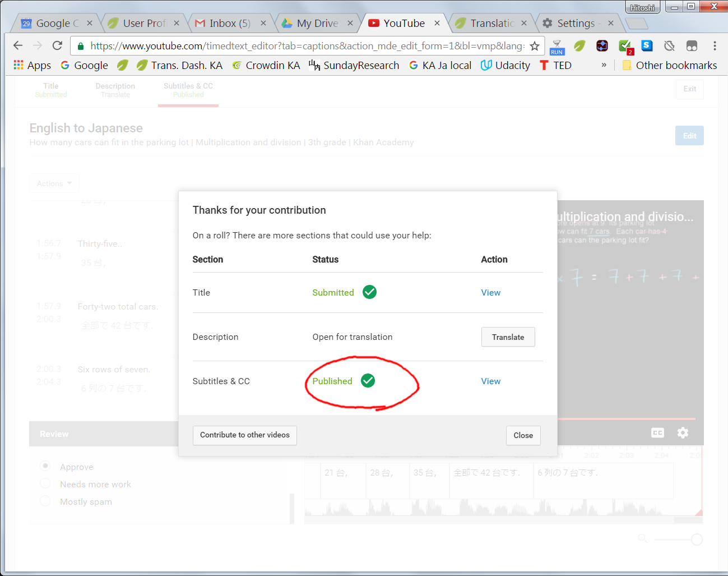Expand the hidden bookmarks overflow chevron

pos(604,65)
